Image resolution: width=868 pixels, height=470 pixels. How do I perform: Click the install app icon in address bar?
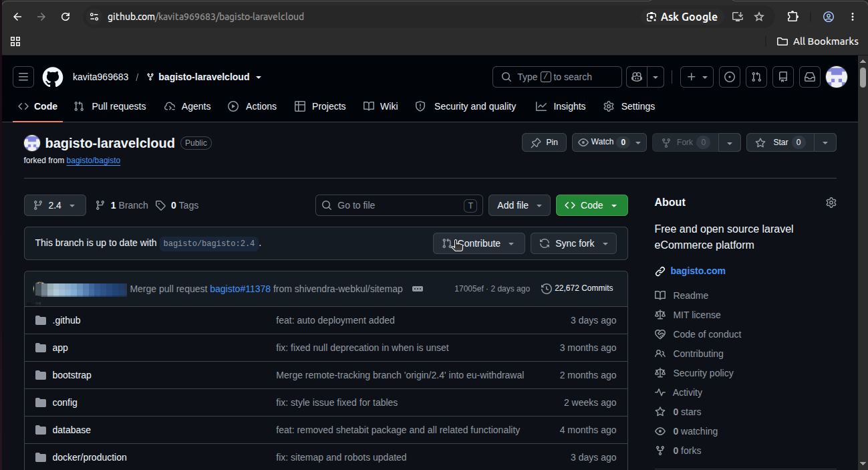738,17
